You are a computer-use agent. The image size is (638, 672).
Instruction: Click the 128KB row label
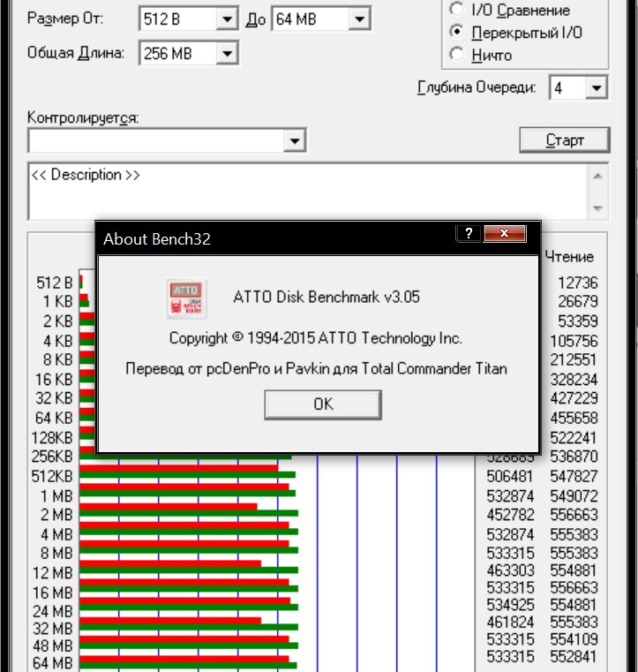(x=52, y=438)
